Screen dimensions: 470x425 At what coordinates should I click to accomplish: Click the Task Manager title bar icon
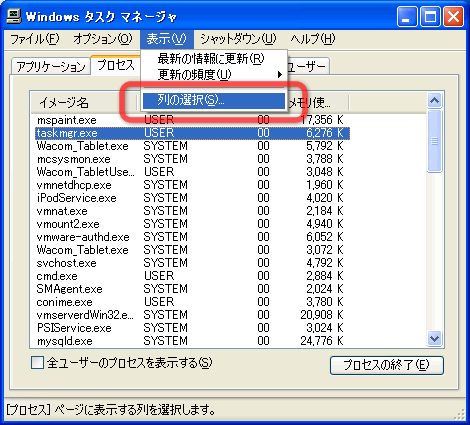click(x=14, y=16)
